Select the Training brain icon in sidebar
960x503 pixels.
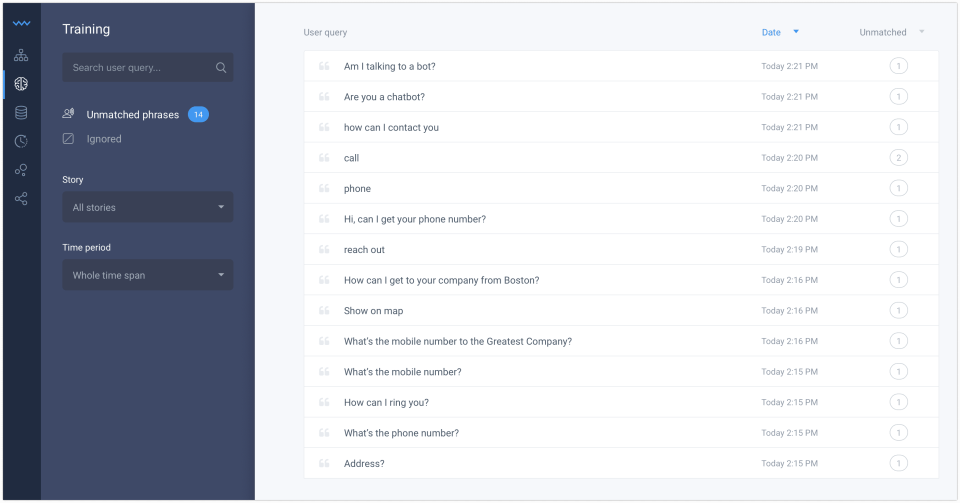point(21,84)
